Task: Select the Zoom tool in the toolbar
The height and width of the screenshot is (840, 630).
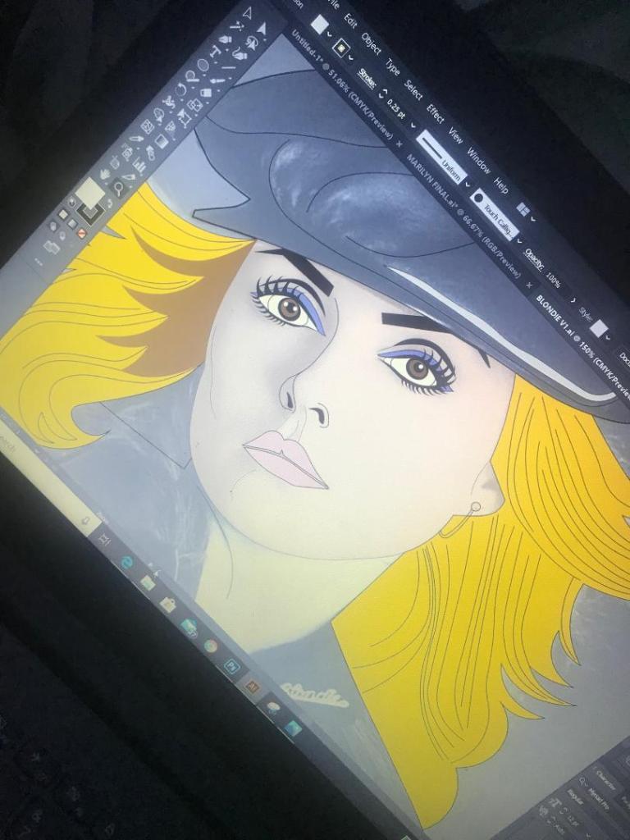Action: point(119,189)
